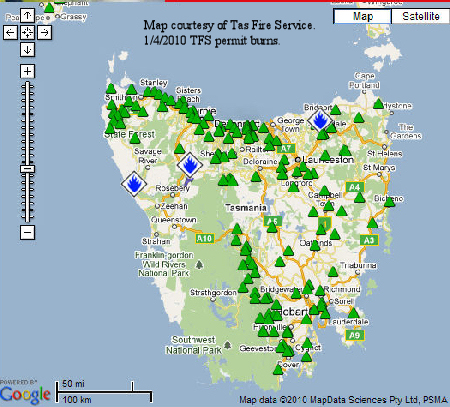Click the map scale bar
450x407 pixels.
click(104, 392)
